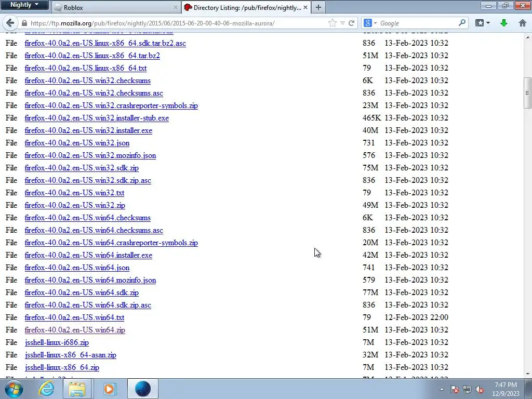Show hidden tray icons arrow
The image size is (532, 399).
[442, 389]
